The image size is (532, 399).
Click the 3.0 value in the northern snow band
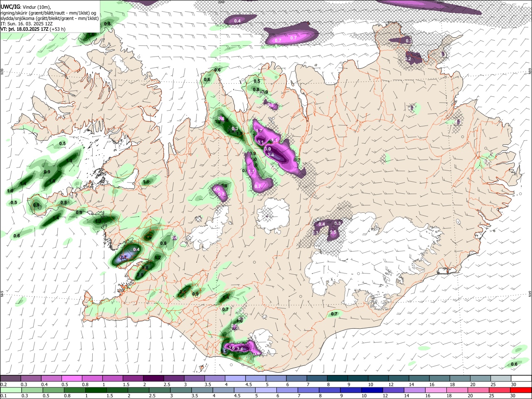(x=268, y=149)
